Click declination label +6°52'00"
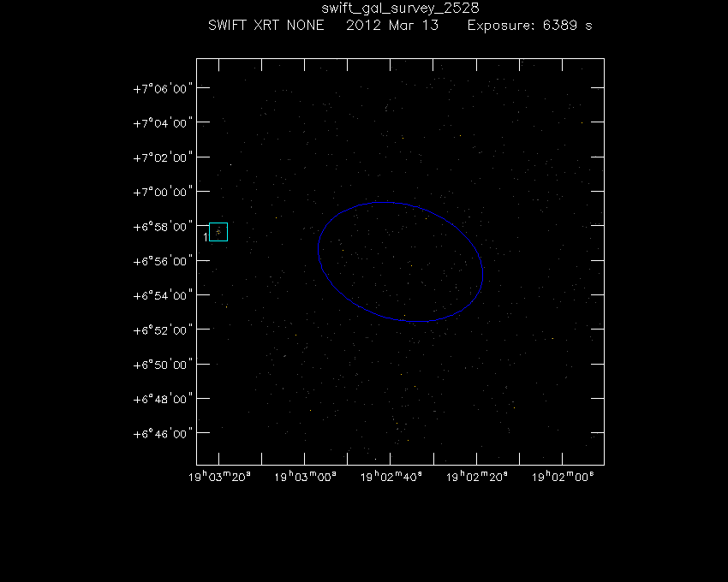Viewport: 728px width, 582px height. [x=163, y=330]
